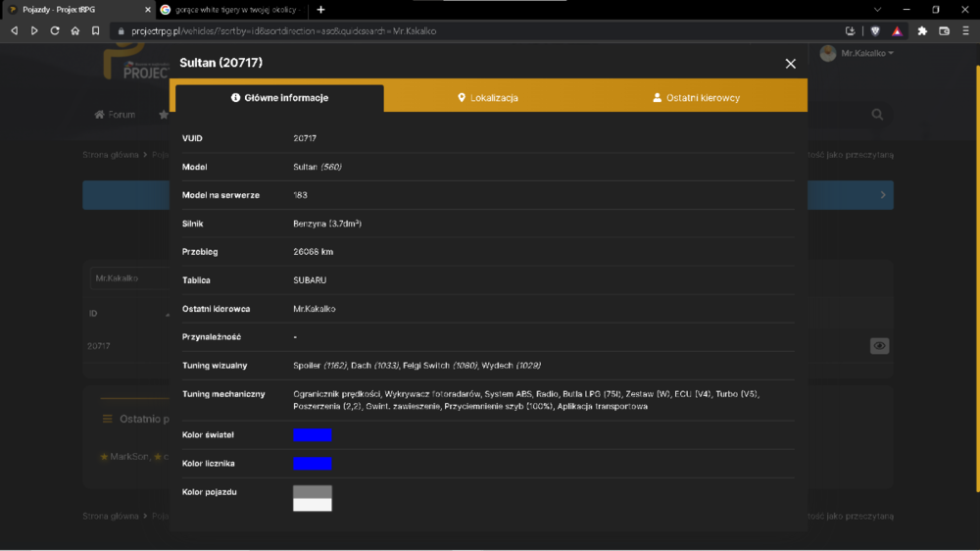Switch to the Lokalizacja tab
The width and height of the screenshot is (980, 551).
[487, 98]
